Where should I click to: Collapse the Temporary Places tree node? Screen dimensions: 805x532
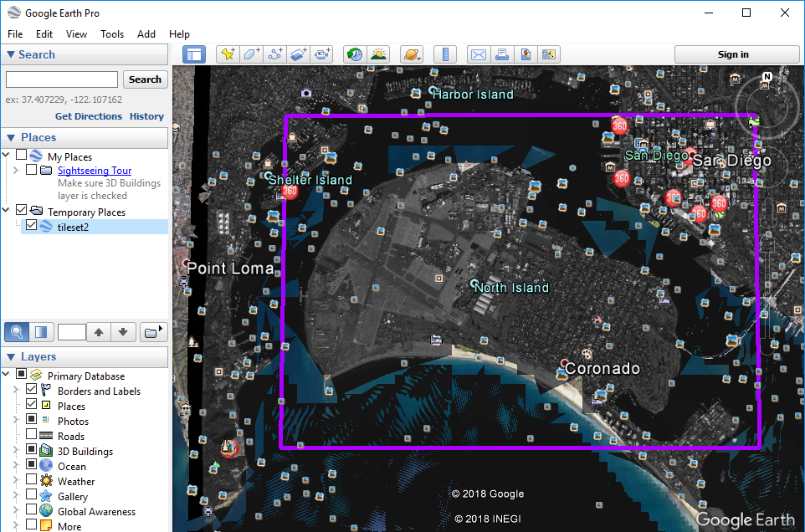[6, 210]
